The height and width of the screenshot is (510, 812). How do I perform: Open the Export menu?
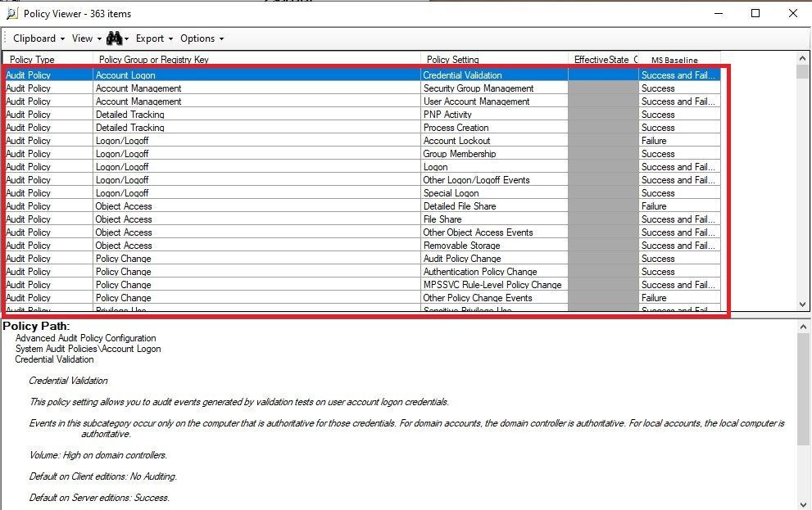[152, 38]
